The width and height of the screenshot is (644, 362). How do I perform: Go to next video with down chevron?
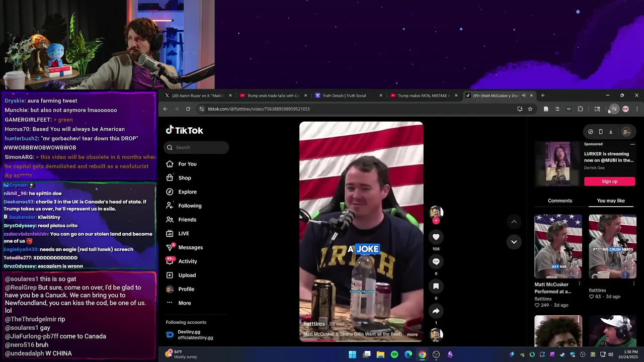[x=514, y=242]
